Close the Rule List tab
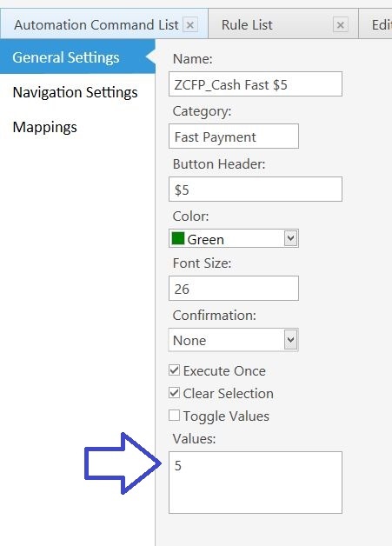The image size is (392, 546). click(340, 25)
